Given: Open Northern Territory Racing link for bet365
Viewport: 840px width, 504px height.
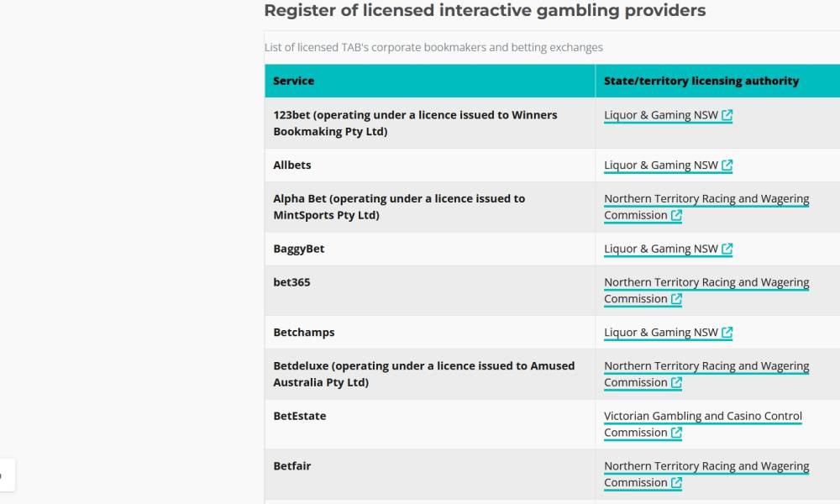Looking at the screenshot, I should pyautogui.click(x=706, y=282).
